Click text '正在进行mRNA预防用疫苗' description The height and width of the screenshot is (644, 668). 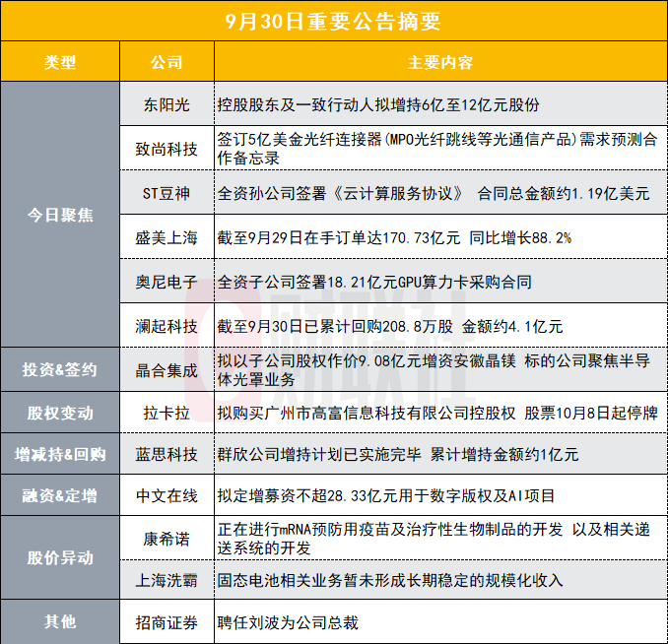pyautogui.click(x=434, y=539)
